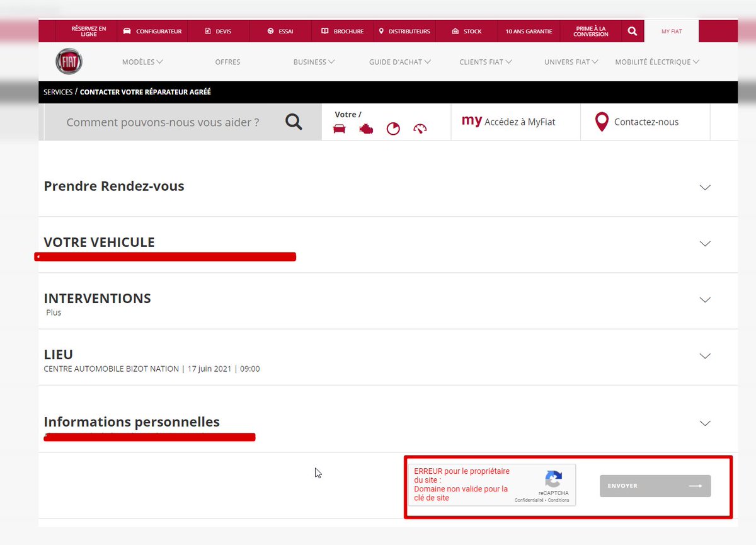Click the Configurateur car icon
756x545 pixels.
127,31
